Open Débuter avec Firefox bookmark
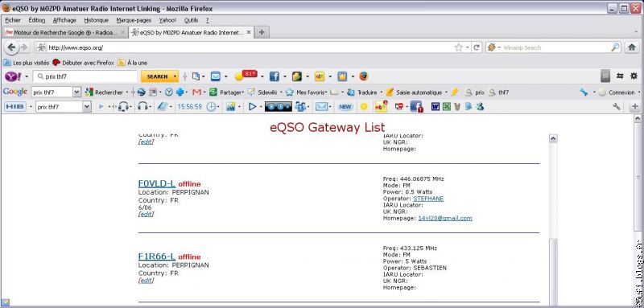Screen dimensions: 644x308 [83, 63]
